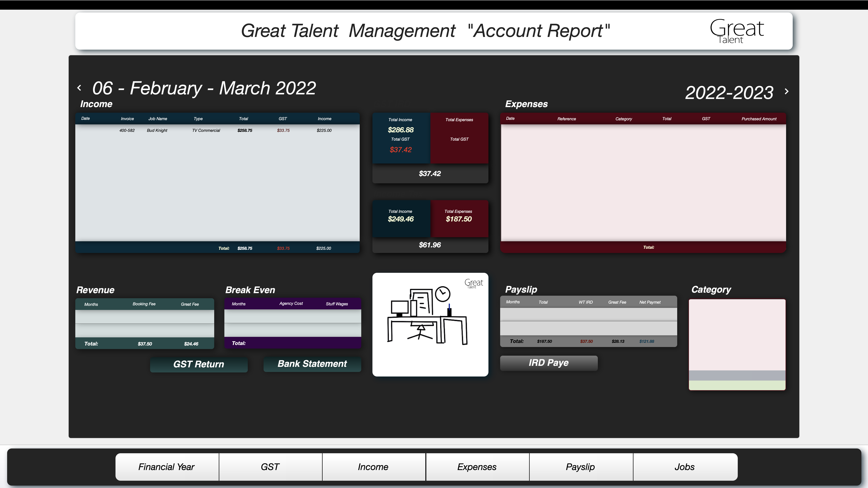Click the Account Report title banner
This screenshot has width=868, height=488.
(434, 31)
